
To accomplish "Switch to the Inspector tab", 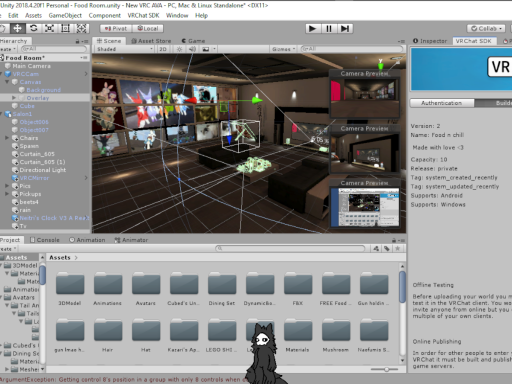I will pos(430,41).
